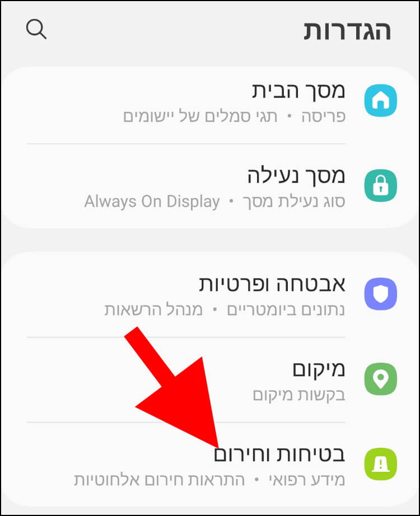Open אבטחה ופרטיות settings entry
Screen dimensions: 420x516
pos(210,295)
